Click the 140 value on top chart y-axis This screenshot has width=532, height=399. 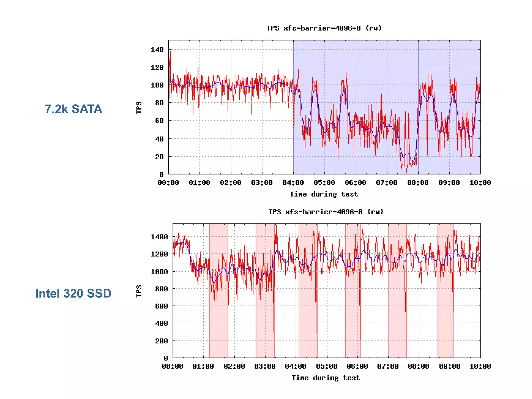157,49
